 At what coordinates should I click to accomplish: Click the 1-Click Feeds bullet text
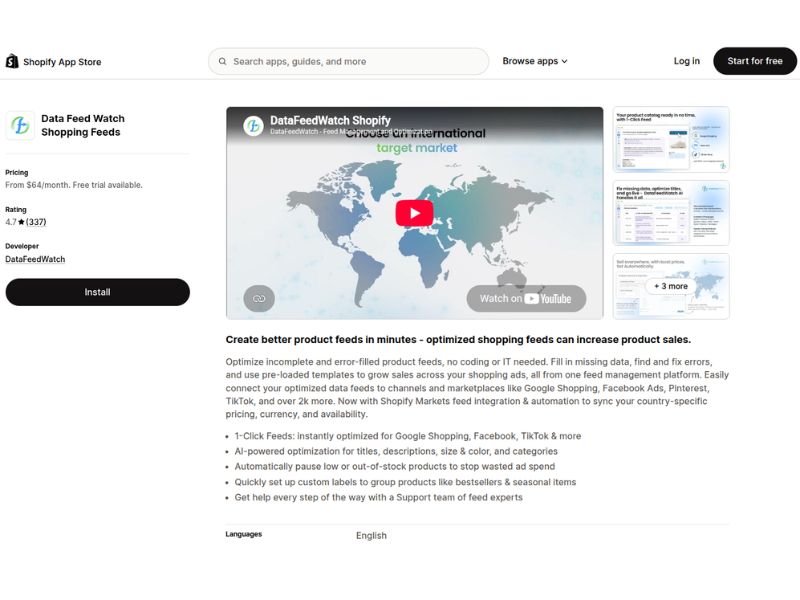[x=408, y=436]
